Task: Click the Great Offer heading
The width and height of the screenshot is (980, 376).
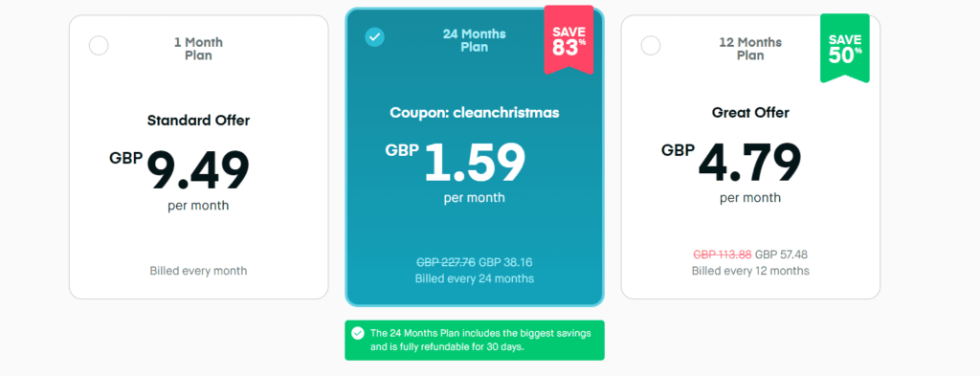Action: point(750,113)
